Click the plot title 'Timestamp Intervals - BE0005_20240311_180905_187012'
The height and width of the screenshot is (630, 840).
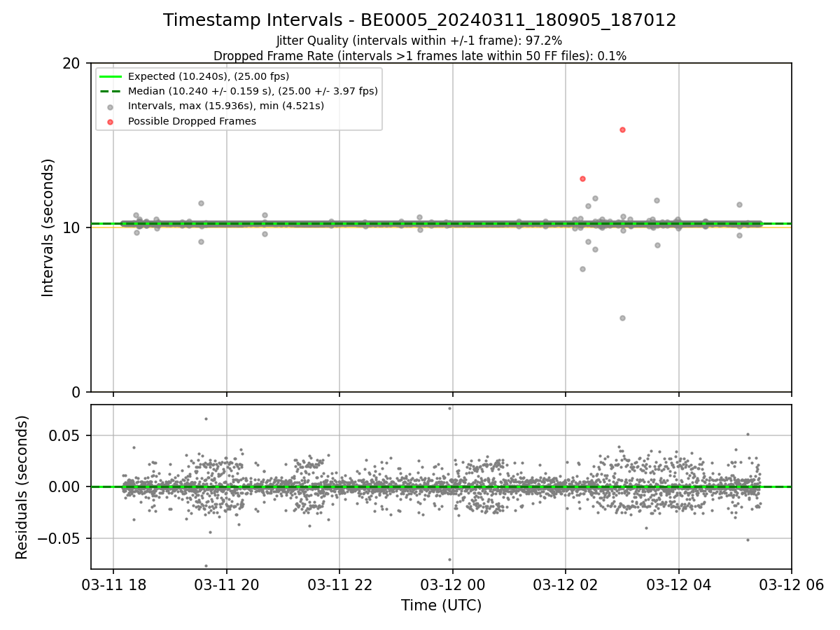(420, 20)
